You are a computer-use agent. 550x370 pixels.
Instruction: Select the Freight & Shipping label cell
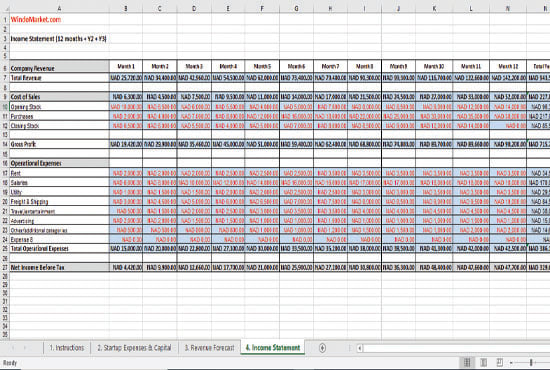59,201
